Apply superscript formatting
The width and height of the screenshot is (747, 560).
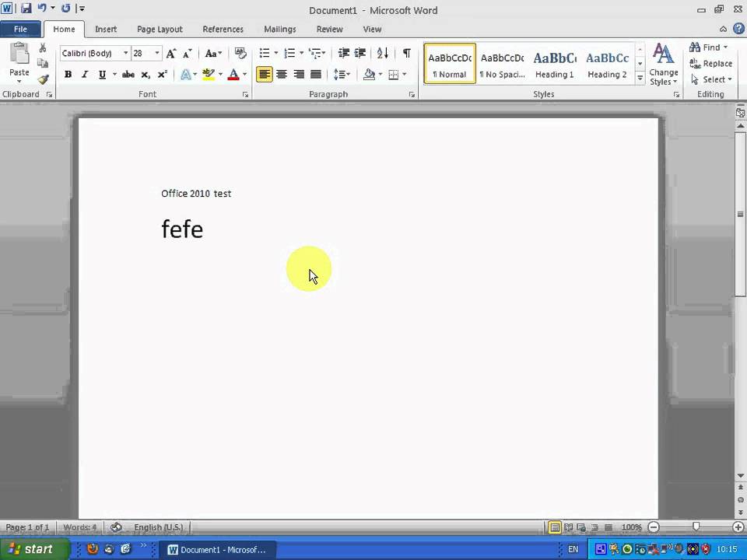pyautogui.click(x=162, y=75)
